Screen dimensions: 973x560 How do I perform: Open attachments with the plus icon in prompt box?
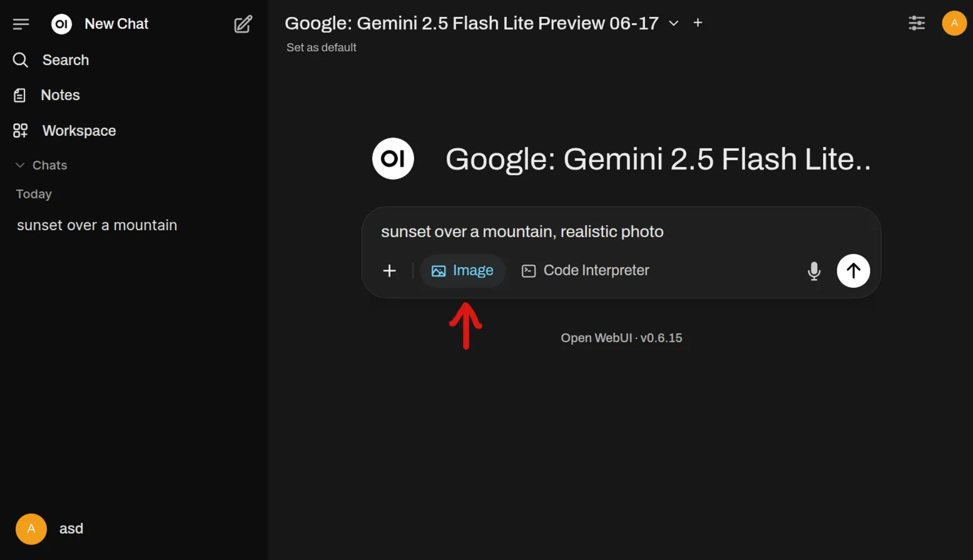389,270
